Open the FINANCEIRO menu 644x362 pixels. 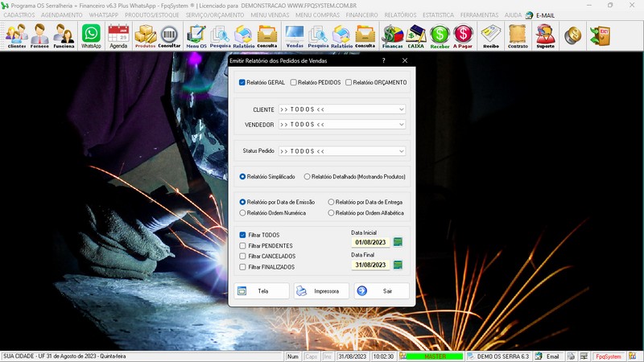tap(362, 14)
